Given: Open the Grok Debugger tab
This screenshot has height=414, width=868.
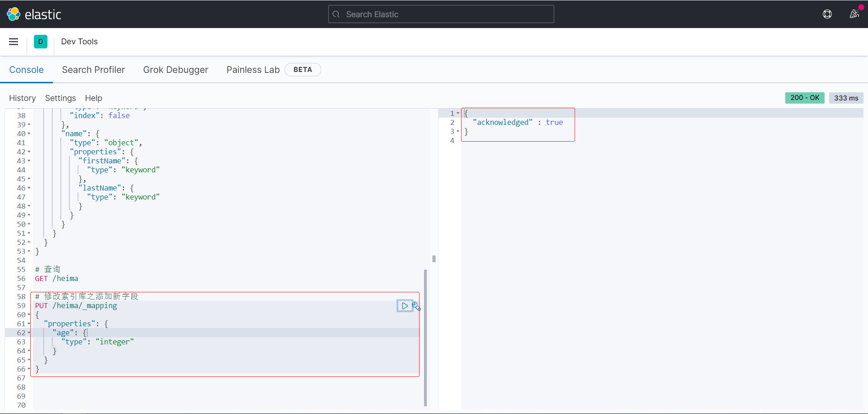Looking at the screenshot, I should 176,70.
